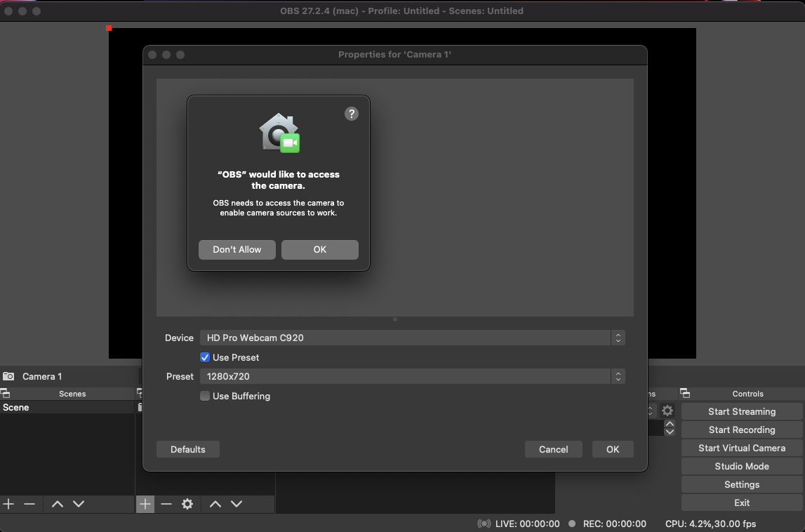
Task: Click Start Recording in Controls
Action: click(x=742, y=430)
